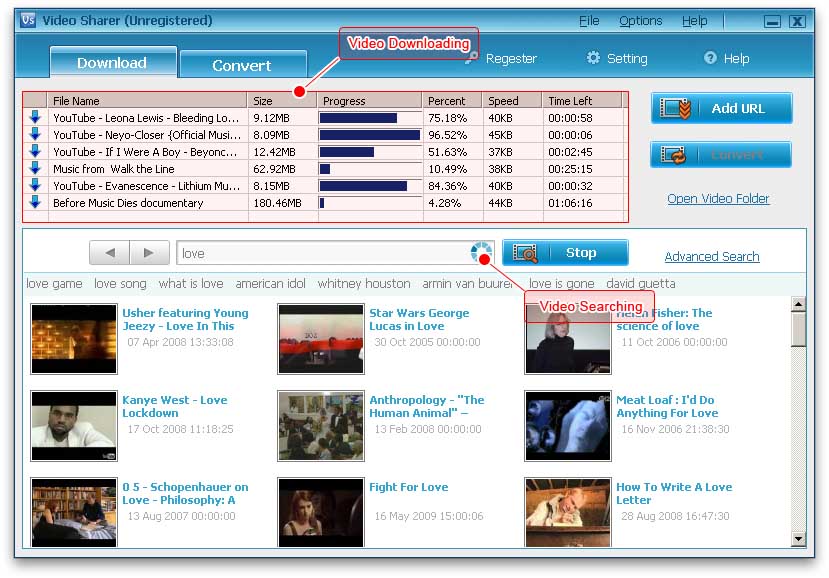Click the results scrollbar down arrow
829x578 pixels.
[x=798, y=539]
